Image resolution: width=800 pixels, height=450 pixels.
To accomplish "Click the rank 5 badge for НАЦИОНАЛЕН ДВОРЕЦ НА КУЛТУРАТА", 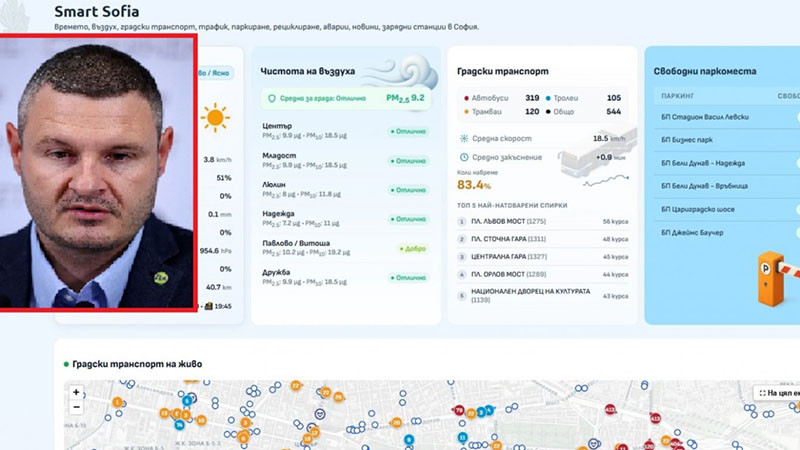I will coord(462,295).
